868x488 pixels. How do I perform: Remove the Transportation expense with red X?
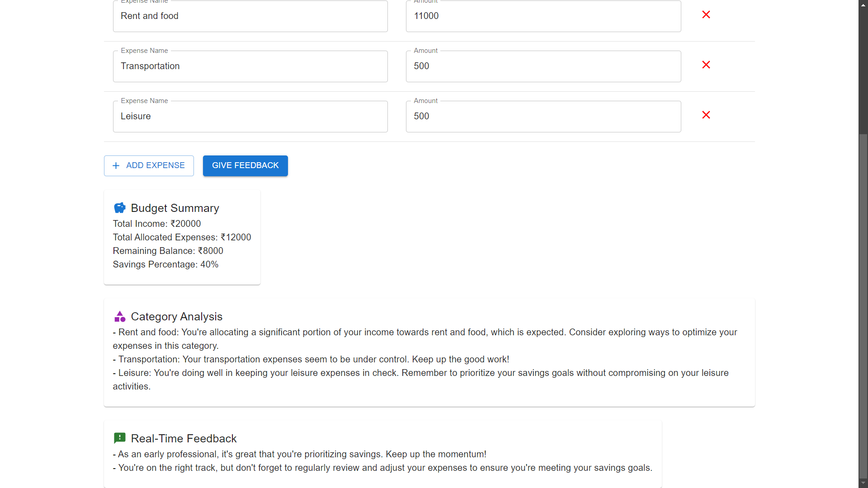pyautogui.click(x=706, y=65)
